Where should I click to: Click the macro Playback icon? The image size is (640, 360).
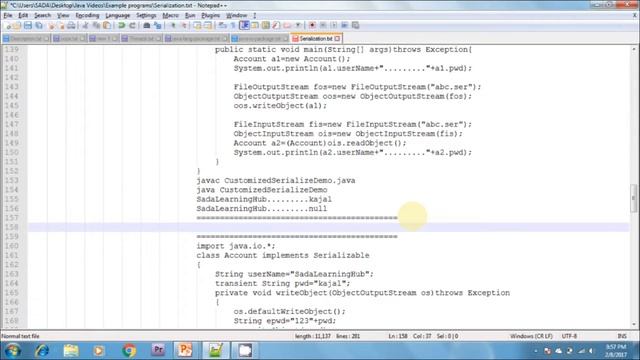tap(334, 26)
